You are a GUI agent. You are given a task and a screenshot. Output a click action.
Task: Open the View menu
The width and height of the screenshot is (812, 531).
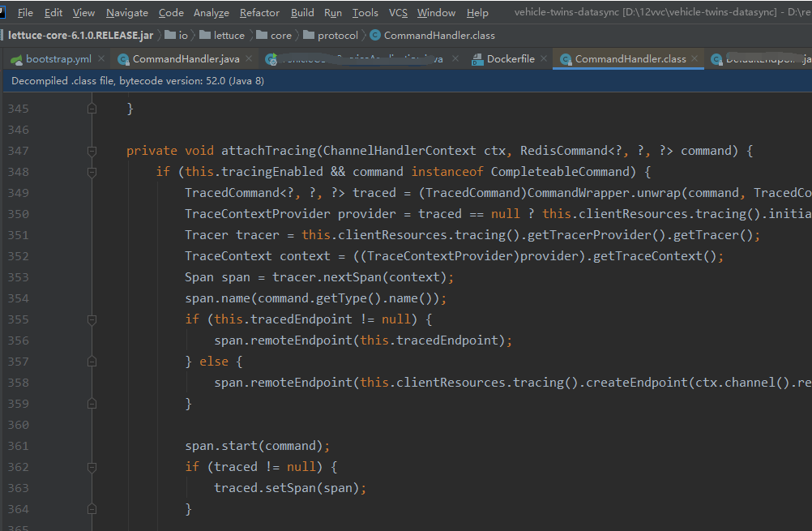pos(83,12)
